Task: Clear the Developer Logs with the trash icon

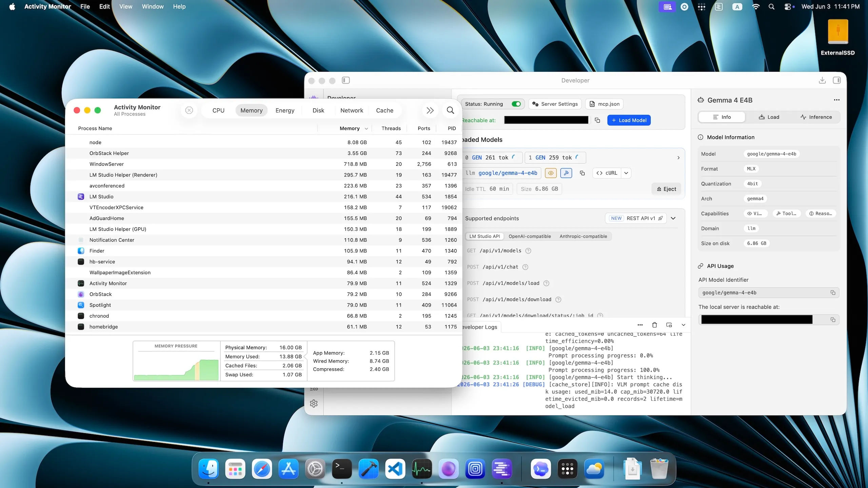Action: pyautogui.click(x=654, y=325)
